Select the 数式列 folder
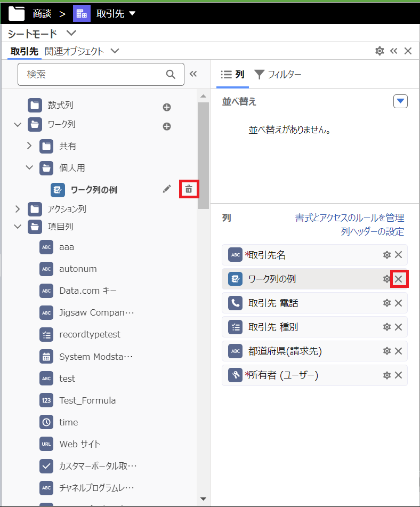420x507 pixels. pos(60,105)
